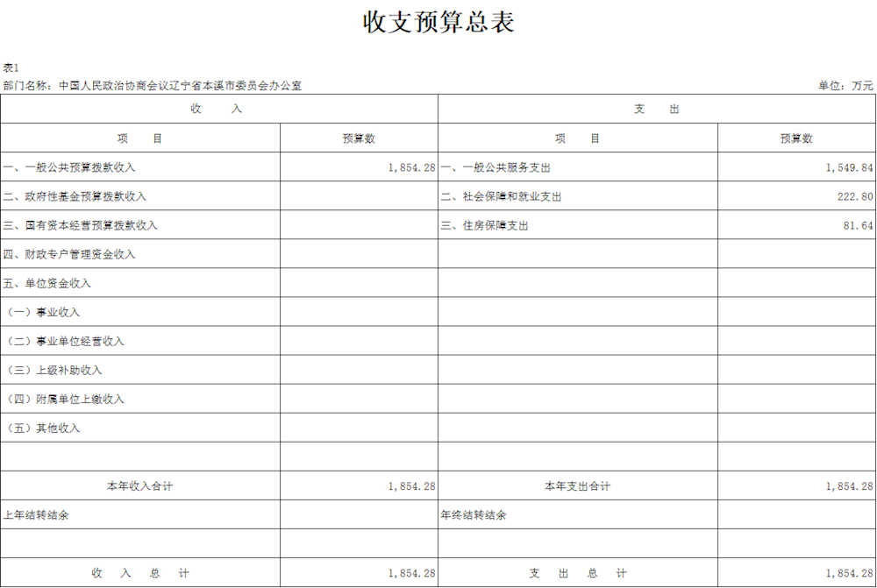Click the cell （四）附属单位上缴收入

tap(140, 399)
